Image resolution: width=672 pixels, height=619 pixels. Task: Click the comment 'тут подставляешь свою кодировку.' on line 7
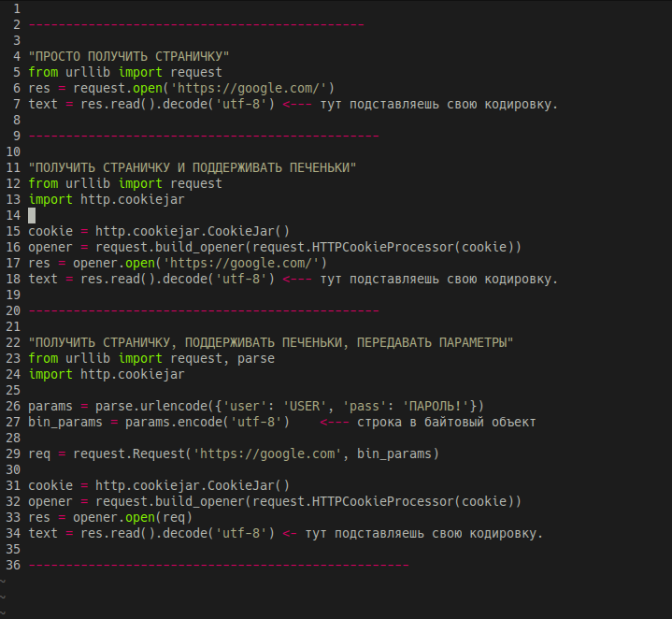point(439,104)
